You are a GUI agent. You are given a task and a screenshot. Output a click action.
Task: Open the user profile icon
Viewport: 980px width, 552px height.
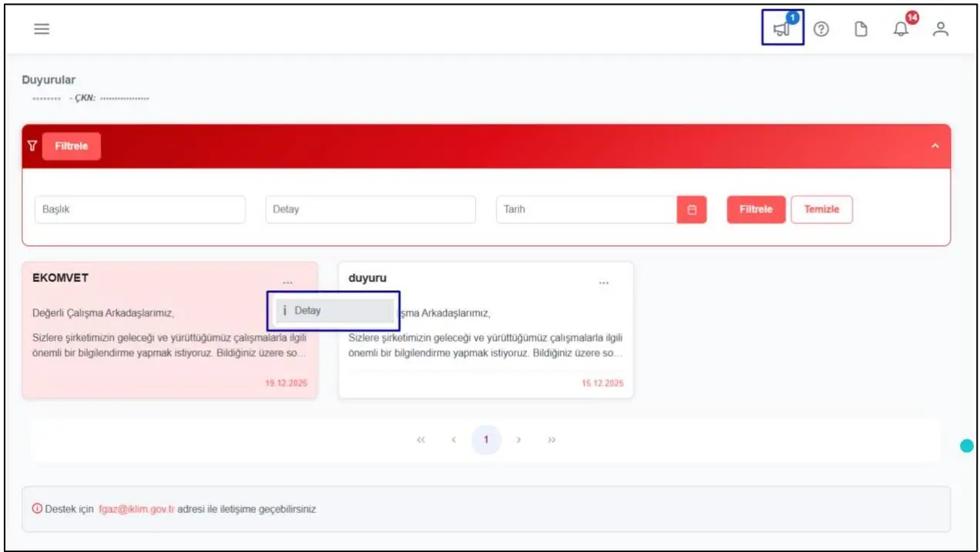tap(940, 29)
